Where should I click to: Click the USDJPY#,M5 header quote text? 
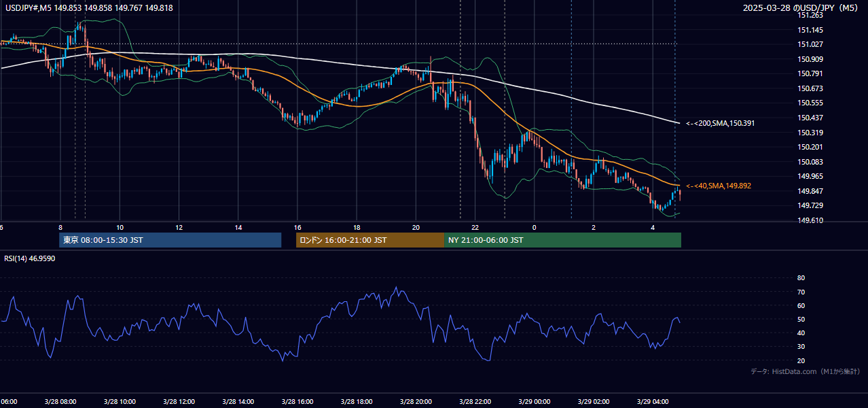click(x=88, y=7)
